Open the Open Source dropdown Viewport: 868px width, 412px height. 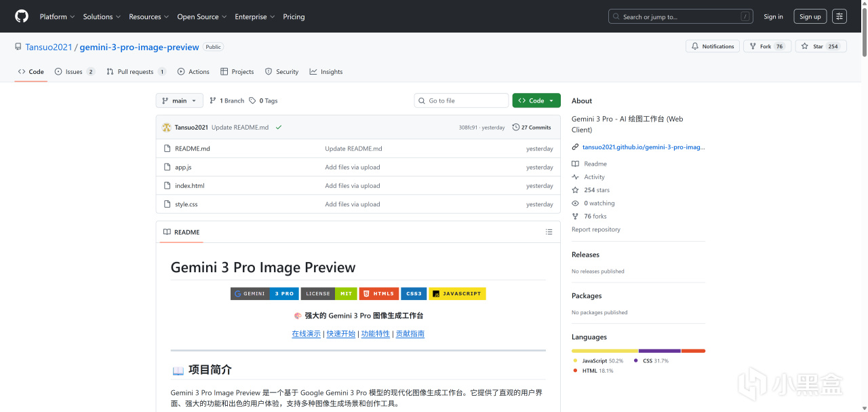(x=201, y=16)
